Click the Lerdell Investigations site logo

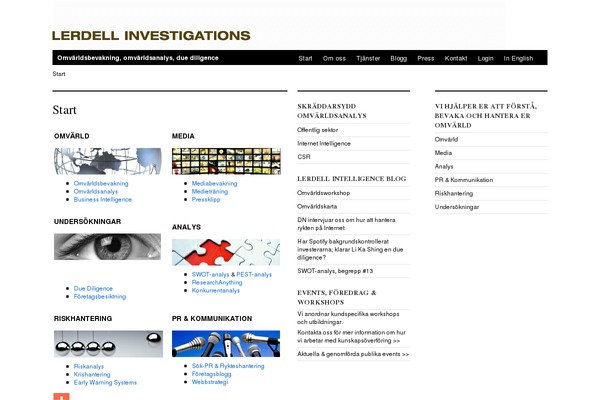pyautogui.click(x=151, y=36)
